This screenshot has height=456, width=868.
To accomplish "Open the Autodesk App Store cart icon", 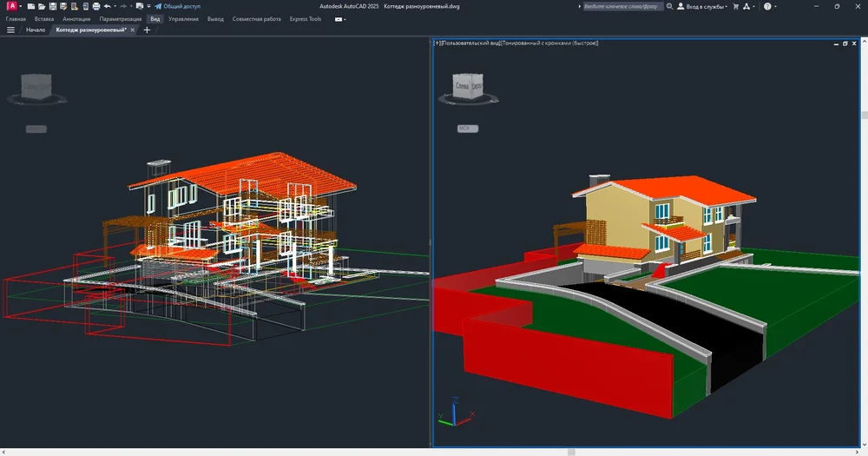I will [736, 6].
